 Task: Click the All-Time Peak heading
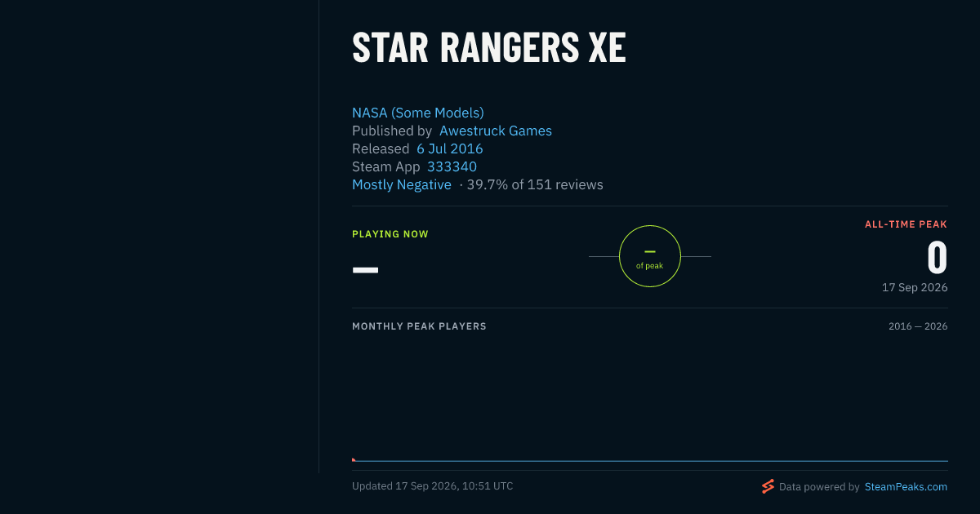(906, 224)
